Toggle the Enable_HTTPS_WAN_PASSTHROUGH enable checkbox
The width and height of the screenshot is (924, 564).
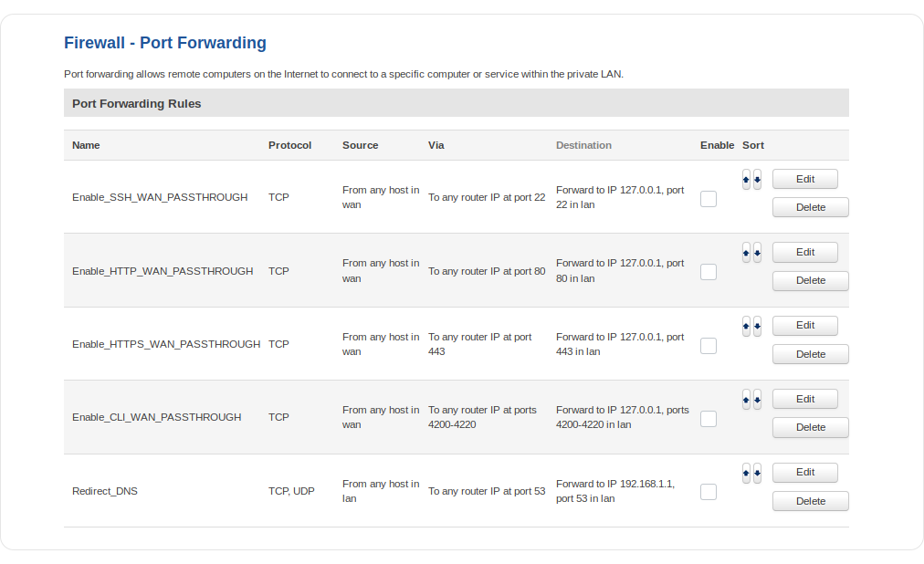tap(709, 346)
